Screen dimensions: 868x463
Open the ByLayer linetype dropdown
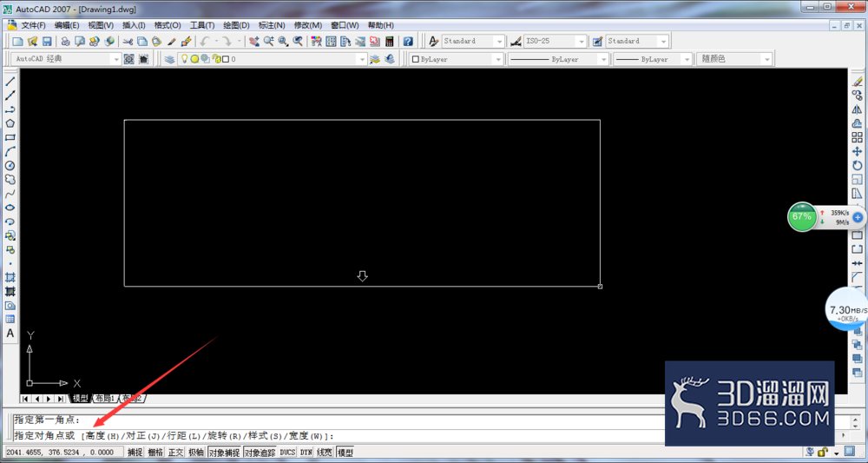pos(603,59)
